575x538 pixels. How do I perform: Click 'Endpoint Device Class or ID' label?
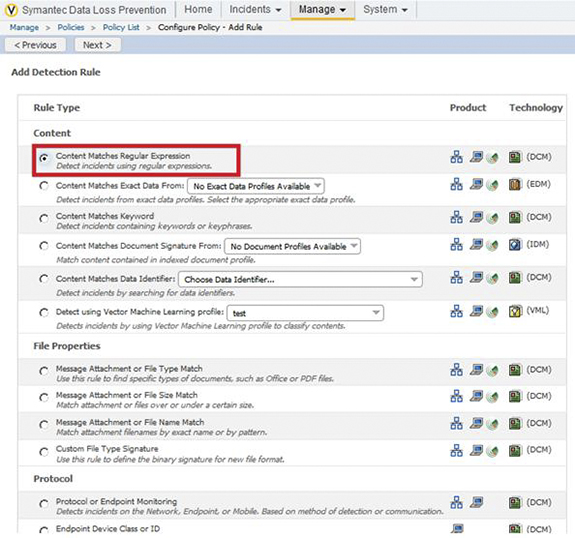[108, 529]
